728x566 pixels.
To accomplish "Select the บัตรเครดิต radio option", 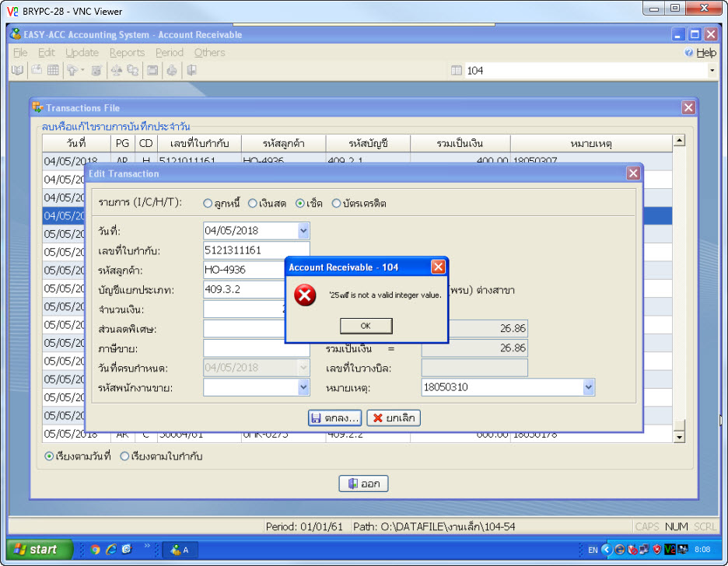I will click(336, 204).
